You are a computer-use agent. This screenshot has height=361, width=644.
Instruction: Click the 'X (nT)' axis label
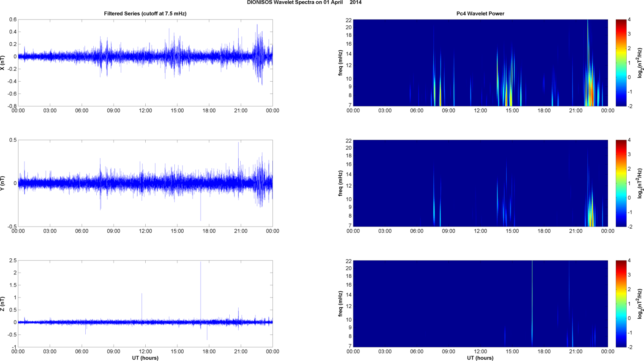tap(3, 63)
